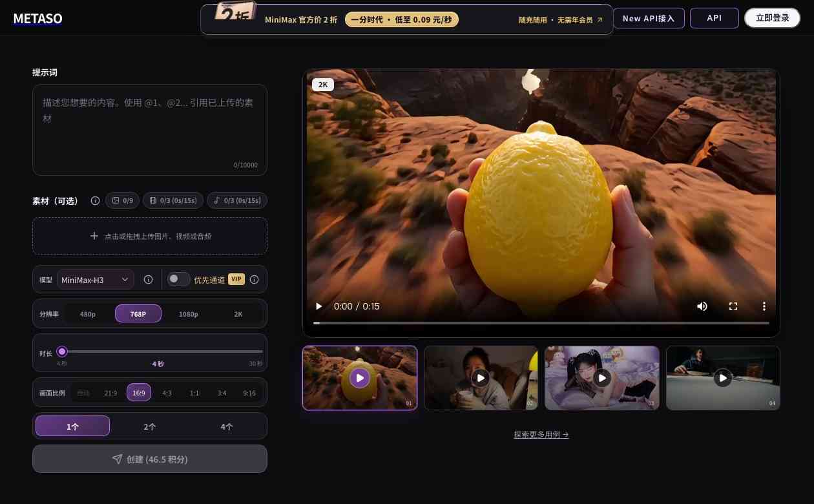Click the 一分时代 低至 0.09 元/秒 pill
The width and height of the screenshot is (814, 504).
tap(402, 19)
